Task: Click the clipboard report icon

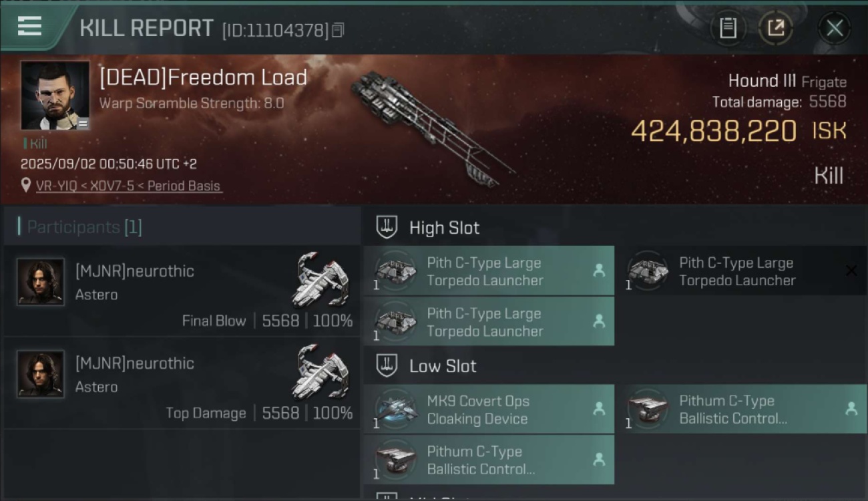Action: [x=728, y=28]
